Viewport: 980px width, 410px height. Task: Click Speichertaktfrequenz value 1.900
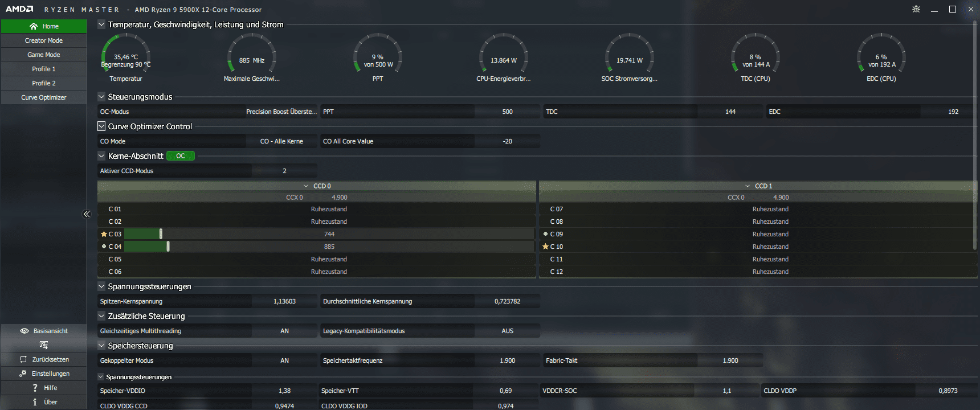[507, 360]
